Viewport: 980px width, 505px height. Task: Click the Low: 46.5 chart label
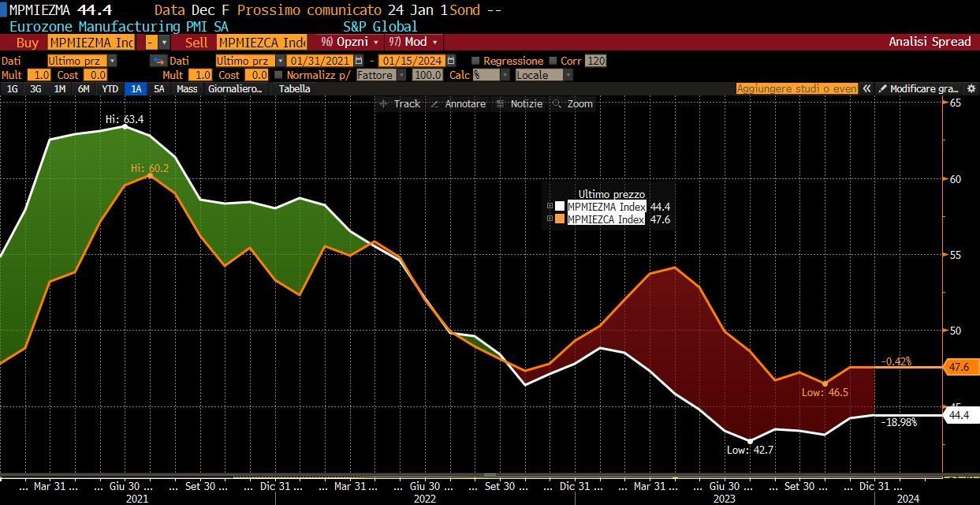pos(825,392)
